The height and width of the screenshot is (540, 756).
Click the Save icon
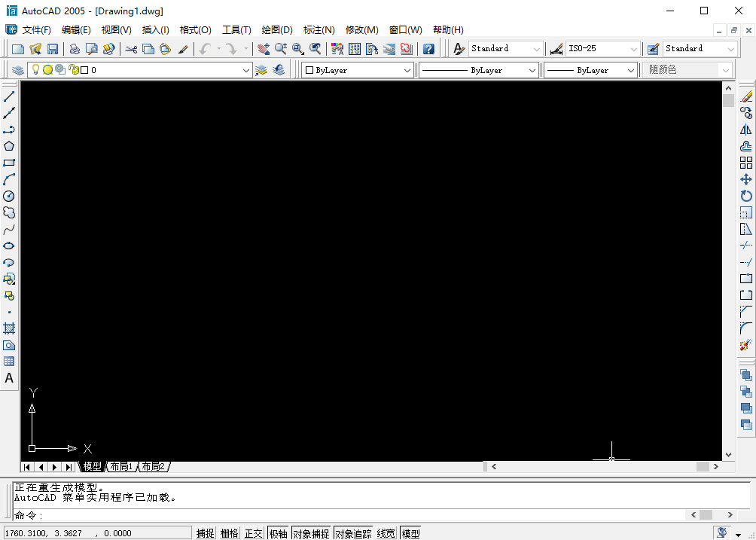pyautogui.click(x=53, y=47)
